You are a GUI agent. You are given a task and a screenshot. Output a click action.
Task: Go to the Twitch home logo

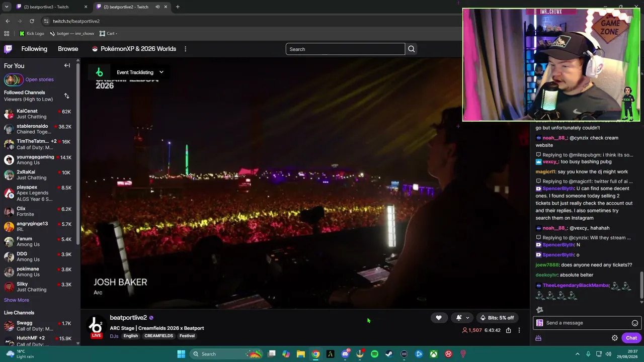coord(8,49)
